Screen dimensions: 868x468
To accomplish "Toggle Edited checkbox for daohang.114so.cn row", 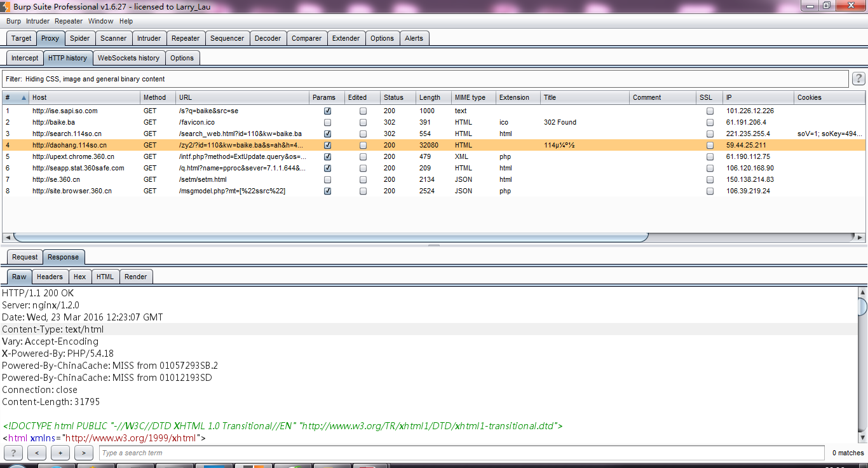I will (x=363, y=145).
